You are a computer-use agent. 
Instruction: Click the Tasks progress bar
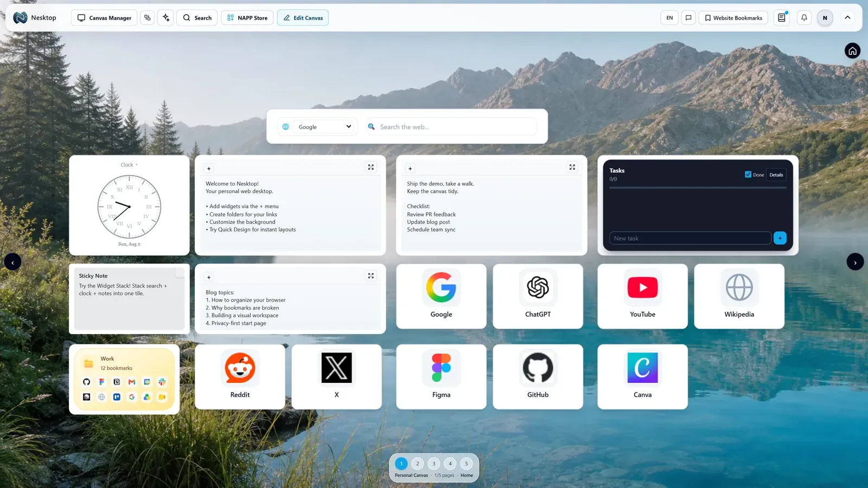point(698,188)
